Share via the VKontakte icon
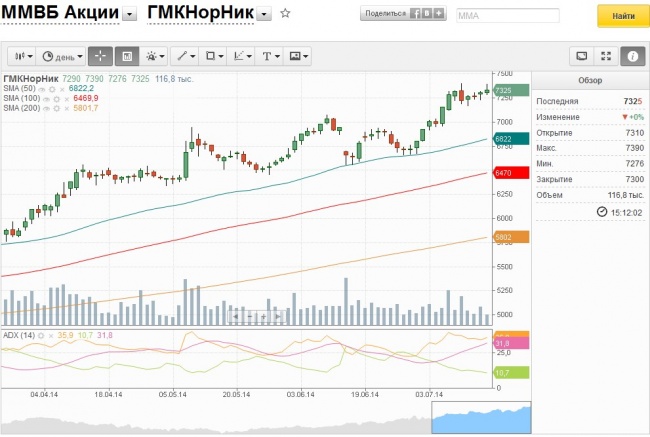The image size is (650, 437). point(427,14)
